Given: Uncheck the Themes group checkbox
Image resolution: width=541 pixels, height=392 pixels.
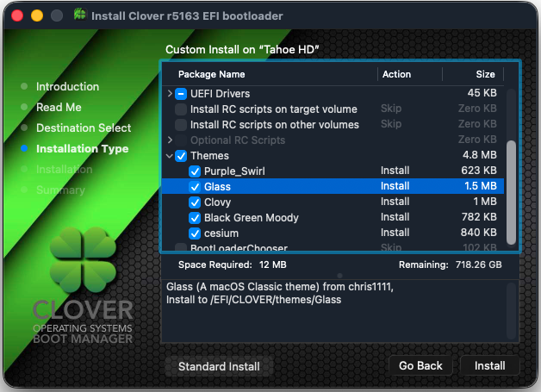Looking at the screenshot, I should pyautogui.click(x=181, y=156).
